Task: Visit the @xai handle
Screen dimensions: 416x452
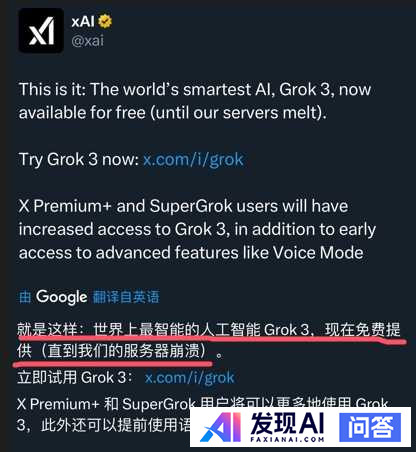Action: [87, 41]
